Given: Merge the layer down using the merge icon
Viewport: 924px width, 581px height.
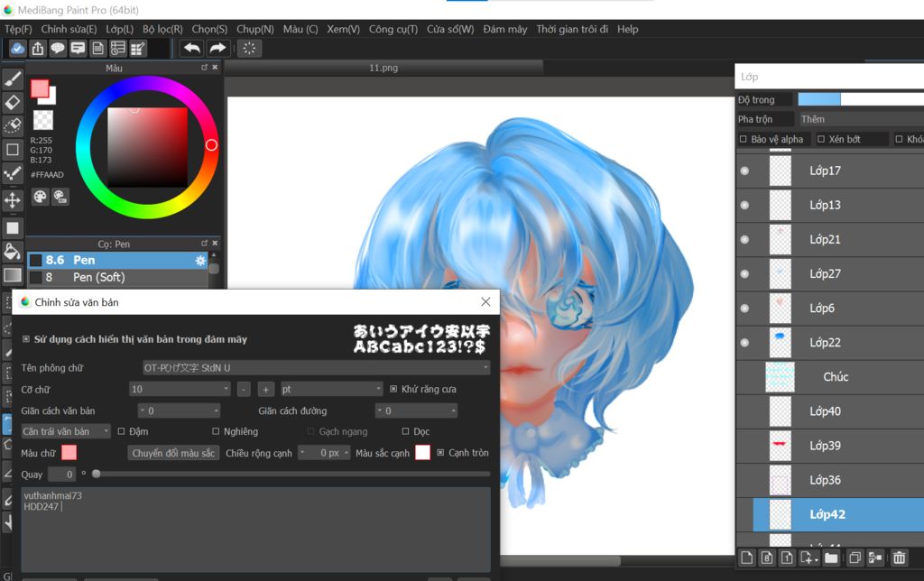Looking at the screenshot, I should pos(875,558).
